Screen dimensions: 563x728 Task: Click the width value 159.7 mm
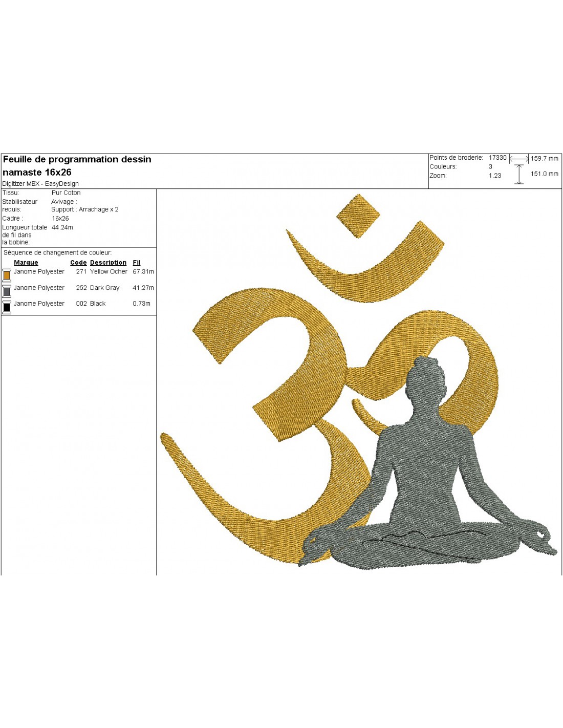(x=545, y=159)
